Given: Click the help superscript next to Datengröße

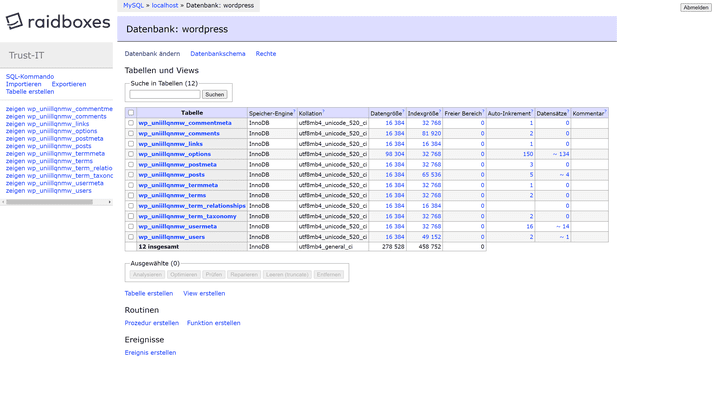Looking at the screenshot, I should pos(403,111).
